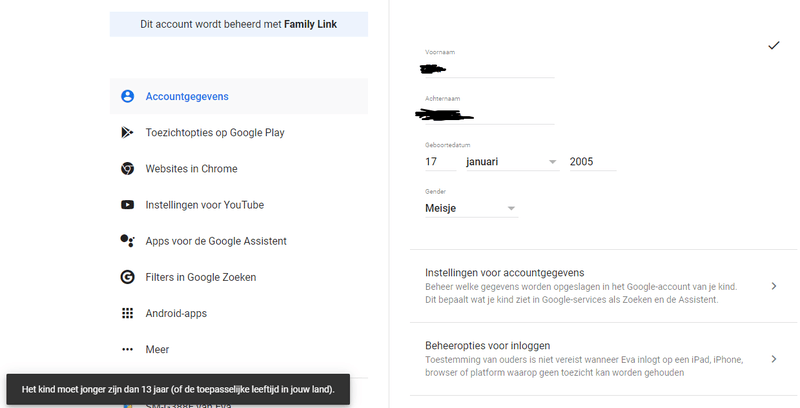The image size is (800, 408).
Task: Click the YouTube icon in sidebar
Action: 127,205
